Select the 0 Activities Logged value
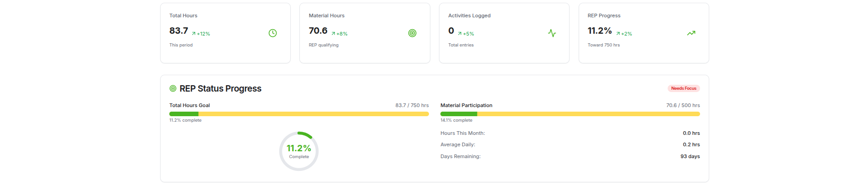This screenshot has height=185, width=868. point(451,31)
